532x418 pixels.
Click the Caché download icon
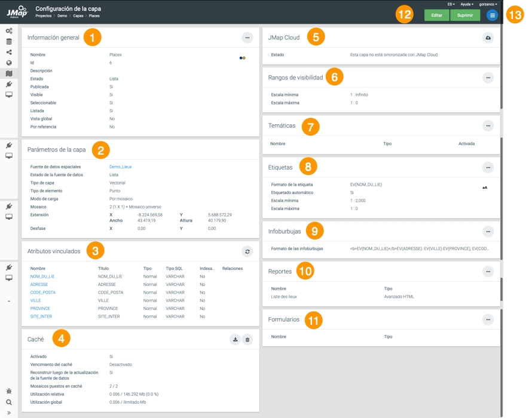pyautogui.click(x=236, y=339)
